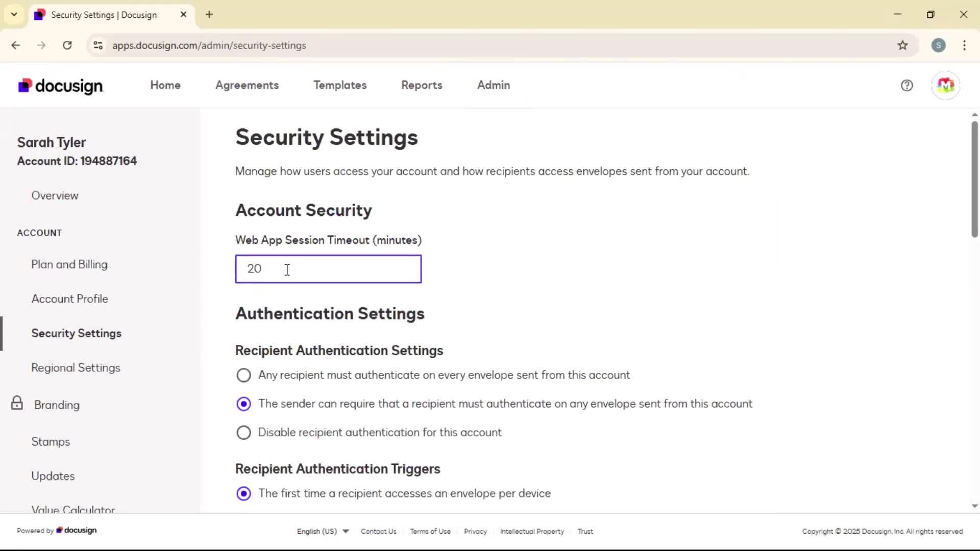980x551 pixels.
Task: Click the Recipient Authentication Triggers heading
Action: click(337, 469)
